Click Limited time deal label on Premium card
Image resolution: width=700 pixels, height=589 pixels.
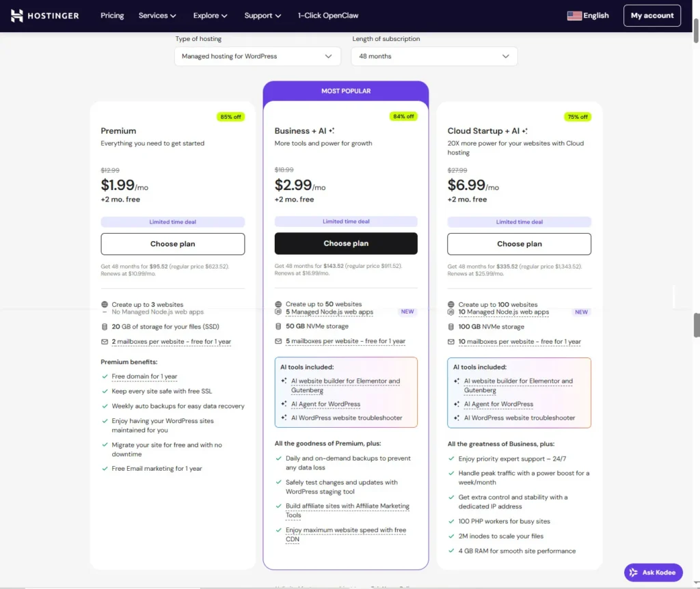[173, 222]
